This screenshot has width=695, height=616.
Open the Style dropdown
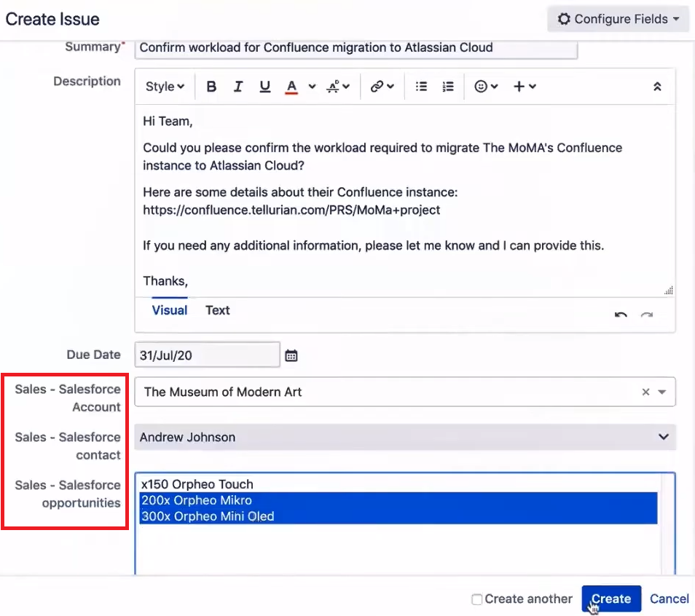click(x=165, y=87)
